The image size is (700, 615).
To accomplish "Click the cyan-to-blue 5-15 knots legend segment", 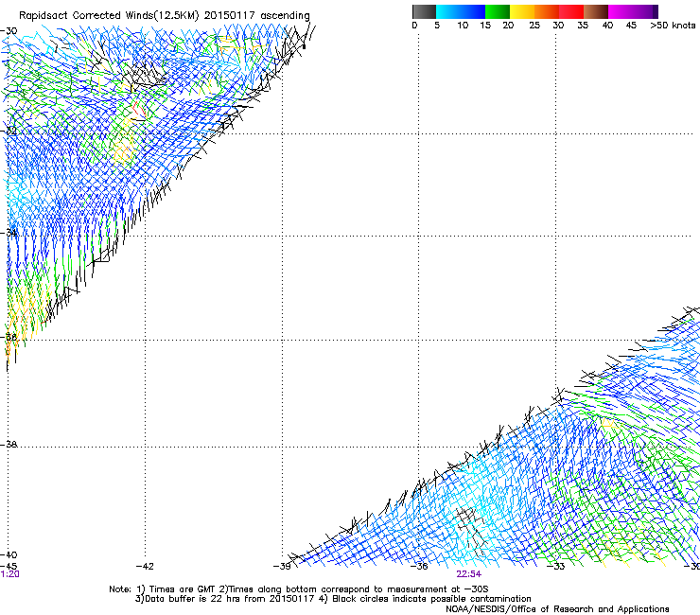I will 461,11.
